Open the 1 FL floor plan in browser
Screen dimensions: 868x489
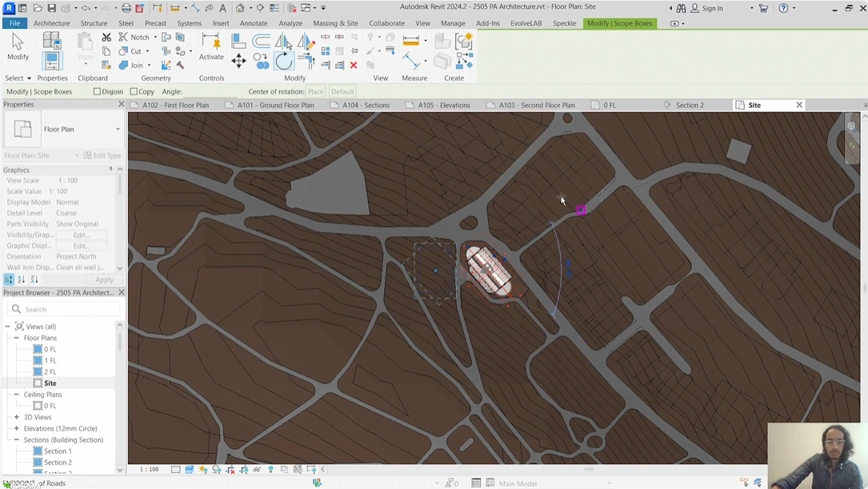pyautogui.click(x=50, y=360)
